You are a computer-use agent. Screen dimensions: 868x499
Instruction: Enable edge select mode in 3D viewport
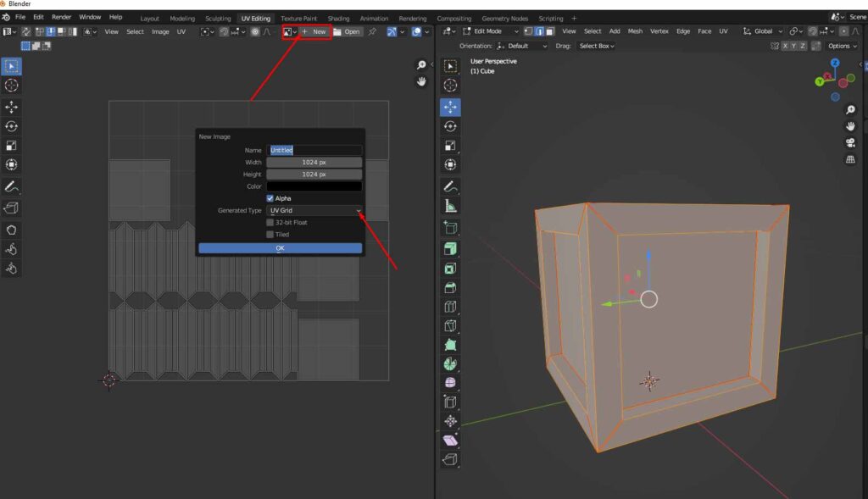point(538,31)
